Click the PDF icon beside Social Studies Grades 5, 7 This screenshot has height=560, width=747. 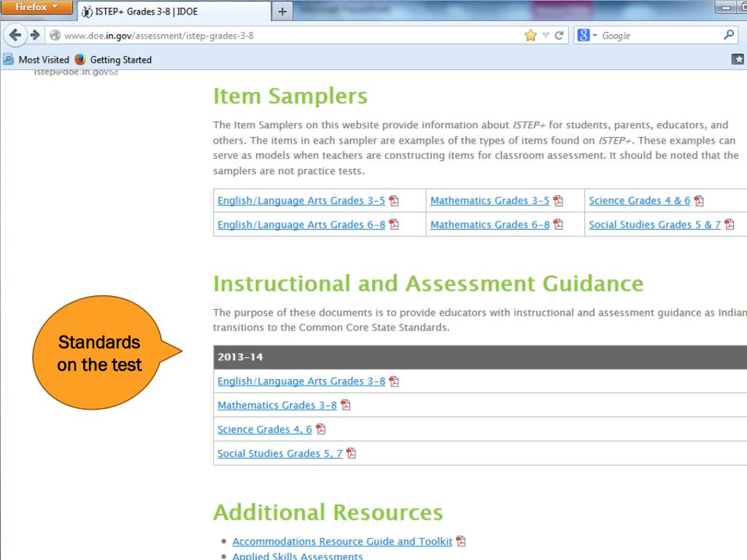pos(351,453)
